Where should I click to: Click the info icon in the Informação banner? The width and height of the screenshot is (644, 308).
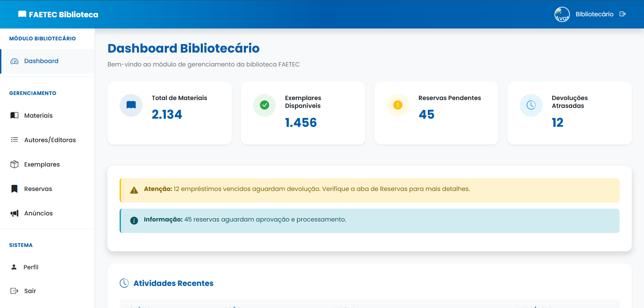134,220
